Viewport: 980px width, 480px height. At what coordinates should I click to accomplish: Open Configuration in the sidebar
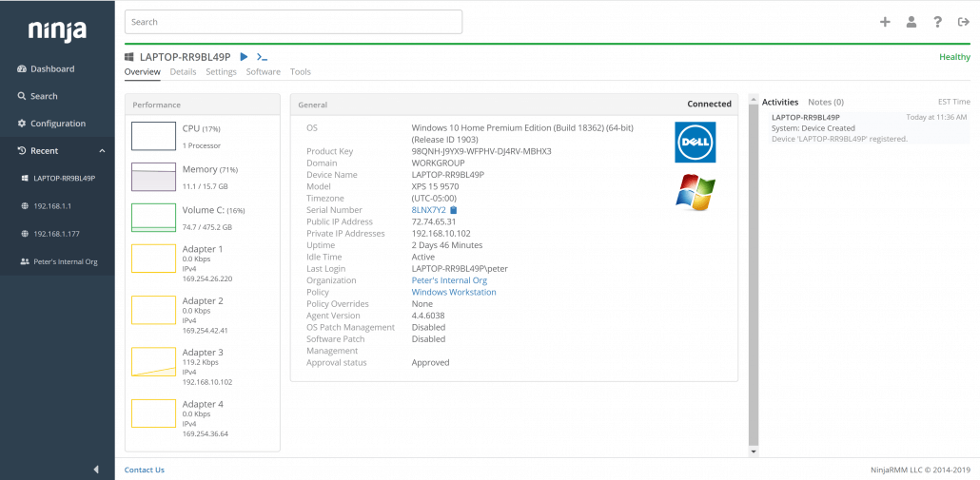(57, 124)
